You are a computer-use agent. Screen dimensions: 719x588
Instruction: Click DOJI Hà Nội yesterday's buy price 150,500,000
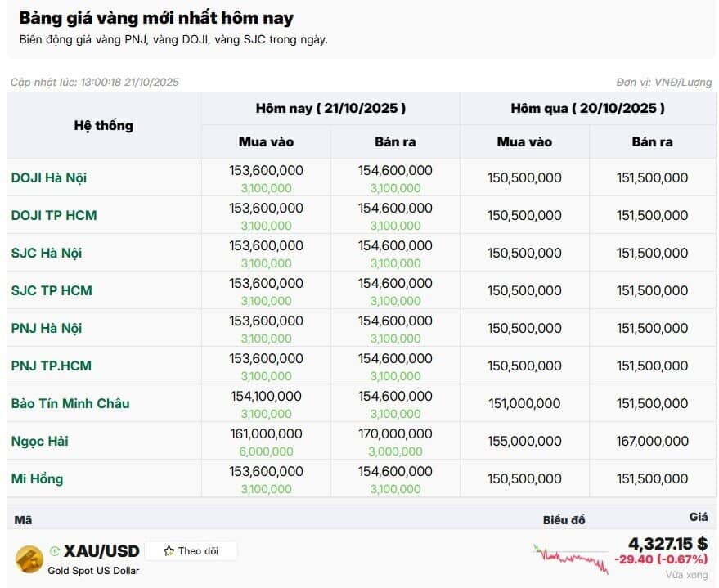[x=524, y=177]
